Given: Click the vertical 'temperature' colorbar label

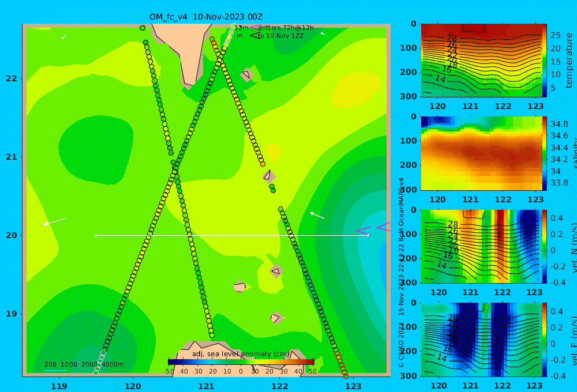Looking at the screenshot, I should [569, 61].
